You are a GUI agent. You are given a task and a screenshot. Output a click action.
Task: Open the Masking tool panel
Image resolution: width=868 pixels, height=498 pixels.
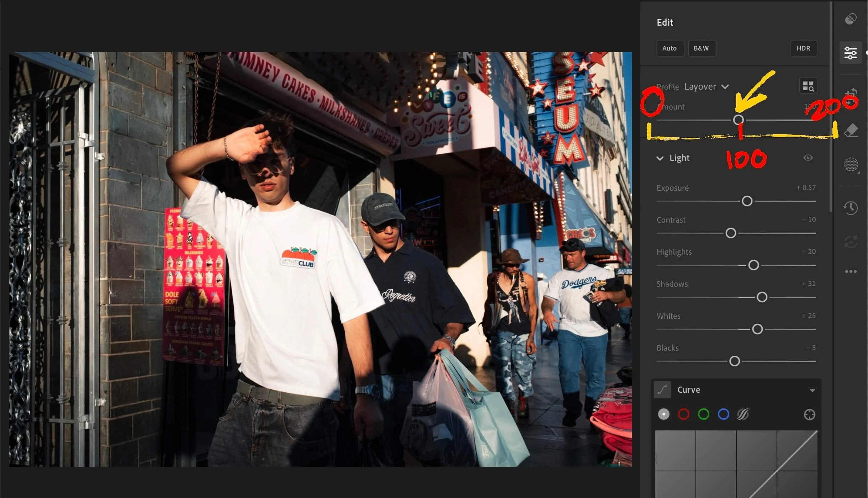coord(851,165)
